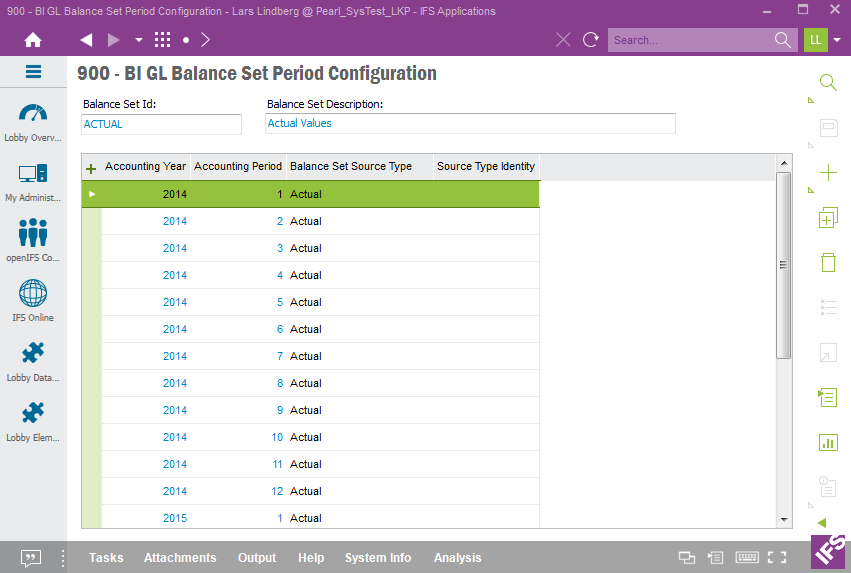Click the New record plus icon

coord(828,173)
